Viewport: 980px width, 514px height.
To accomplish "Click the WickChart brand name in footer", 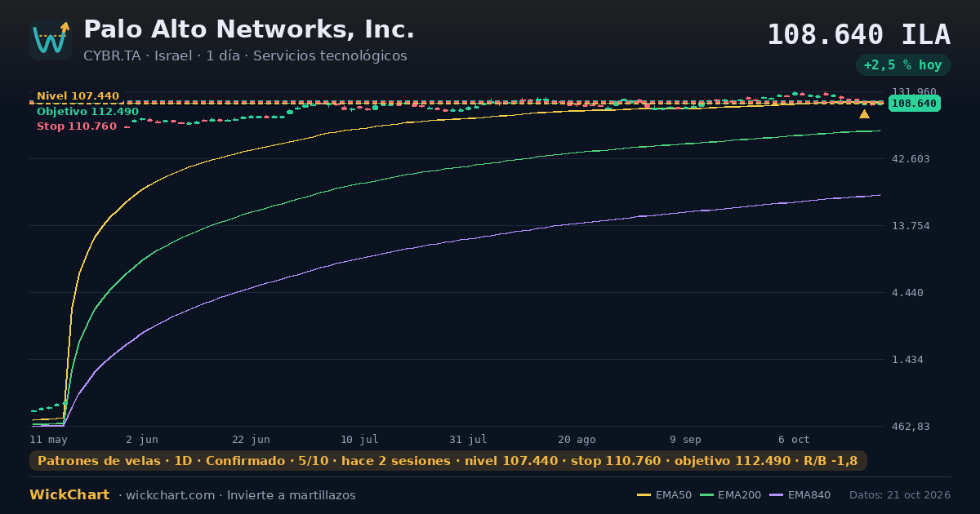I will point(69,495).
